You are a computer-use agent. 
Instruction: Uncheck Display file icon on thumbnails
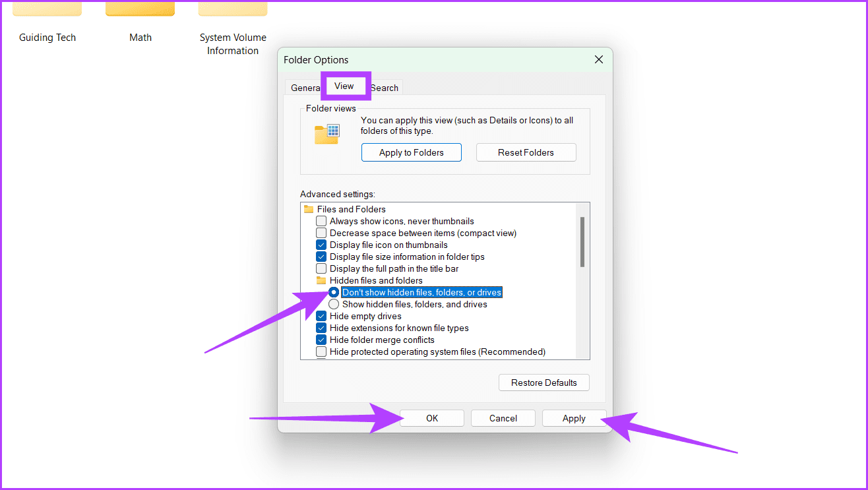[321, 245]
